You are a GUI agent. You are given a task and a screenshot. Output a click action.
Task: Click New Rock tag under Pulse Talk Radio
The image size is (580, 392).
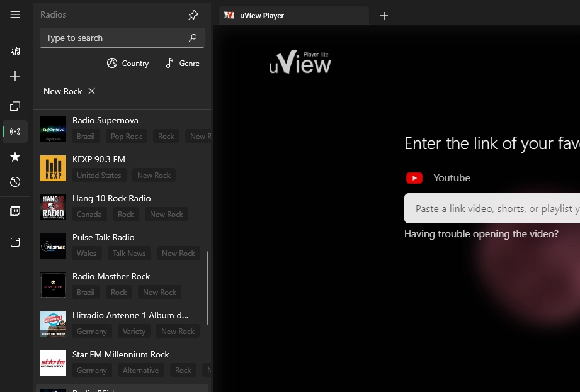click(178, 254)
